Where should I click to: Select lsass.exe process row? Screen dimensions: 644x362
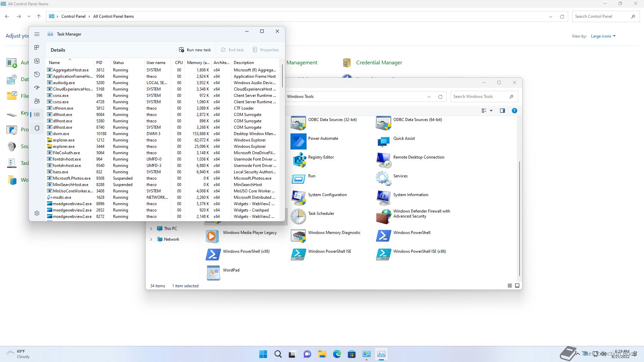pyautogui.click(x=162, y=172)
